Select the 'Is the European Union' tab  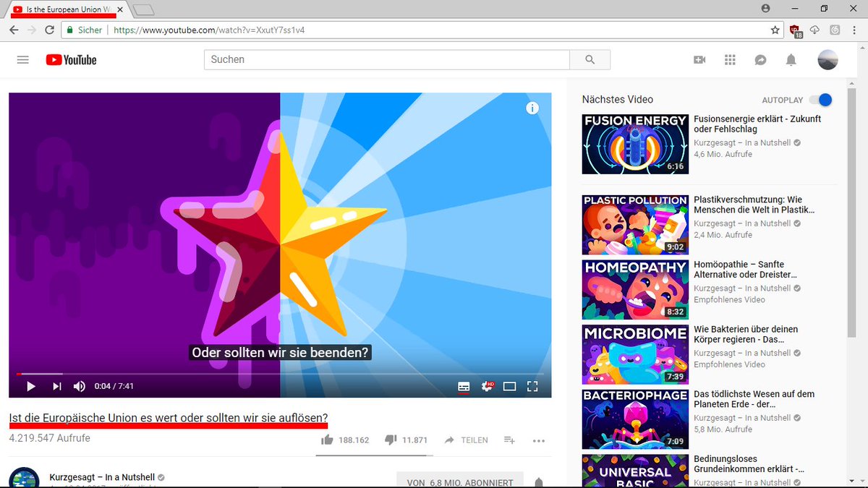(69, 10)
